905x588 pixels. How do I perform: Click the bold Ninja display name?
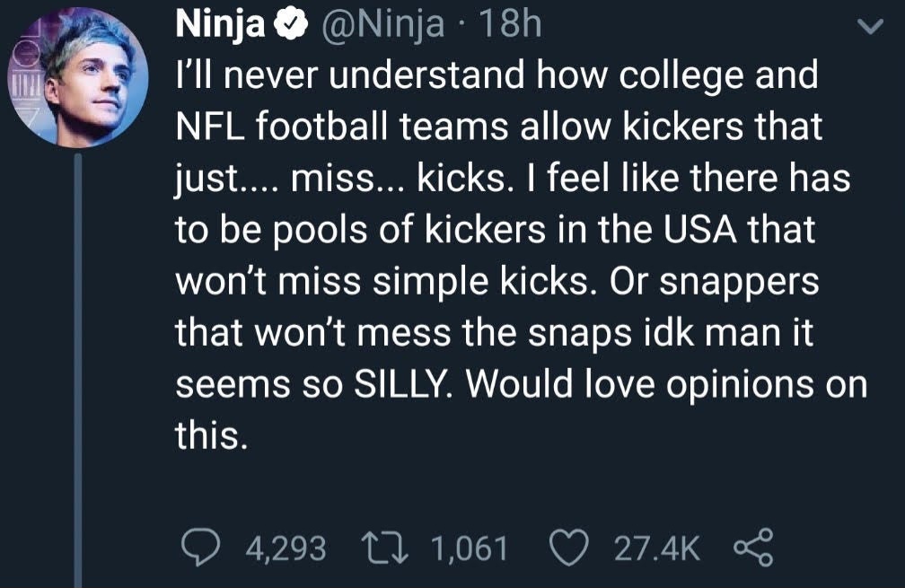click(218, 26)
